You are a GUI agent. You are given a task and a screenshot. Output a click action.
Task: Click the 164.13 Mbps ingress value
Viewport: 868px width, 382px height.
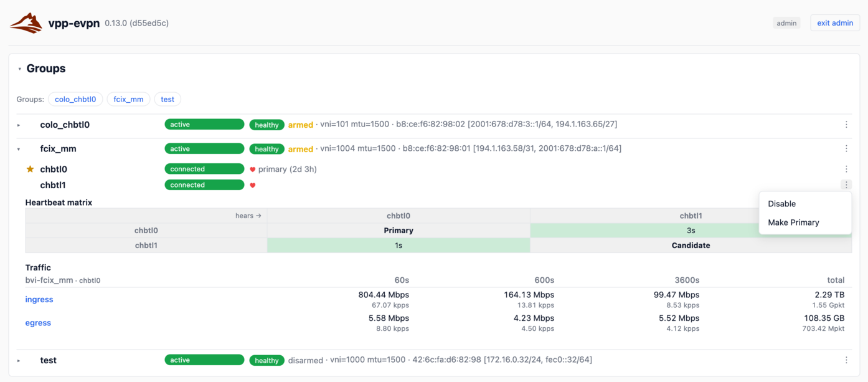[x=529, y=295]
